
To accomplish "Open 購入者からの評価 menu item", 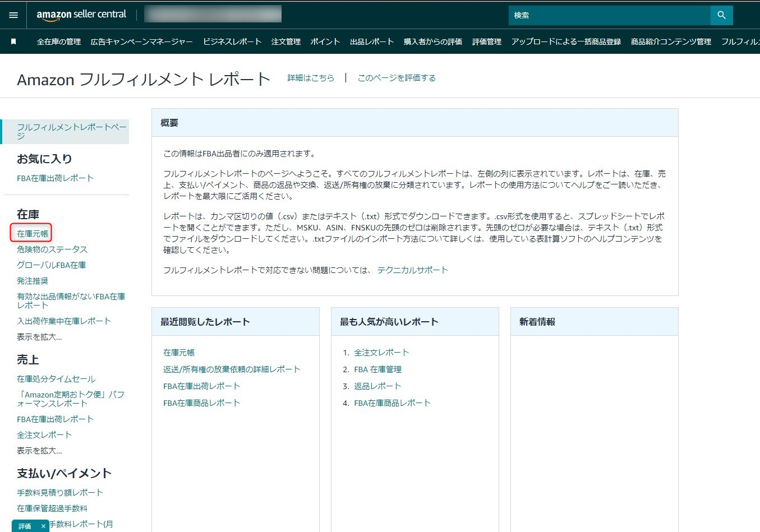I will point(433,41).
